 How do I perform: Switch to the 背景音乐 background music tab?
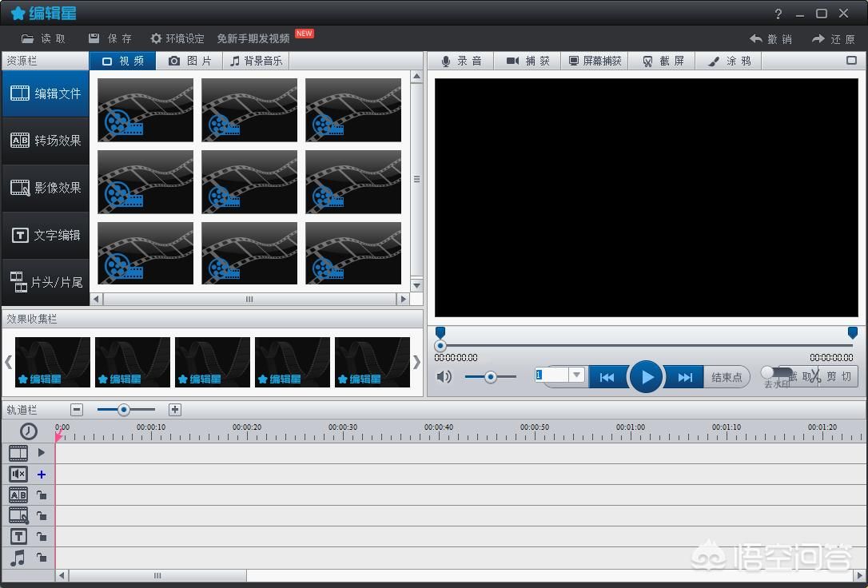256,61
